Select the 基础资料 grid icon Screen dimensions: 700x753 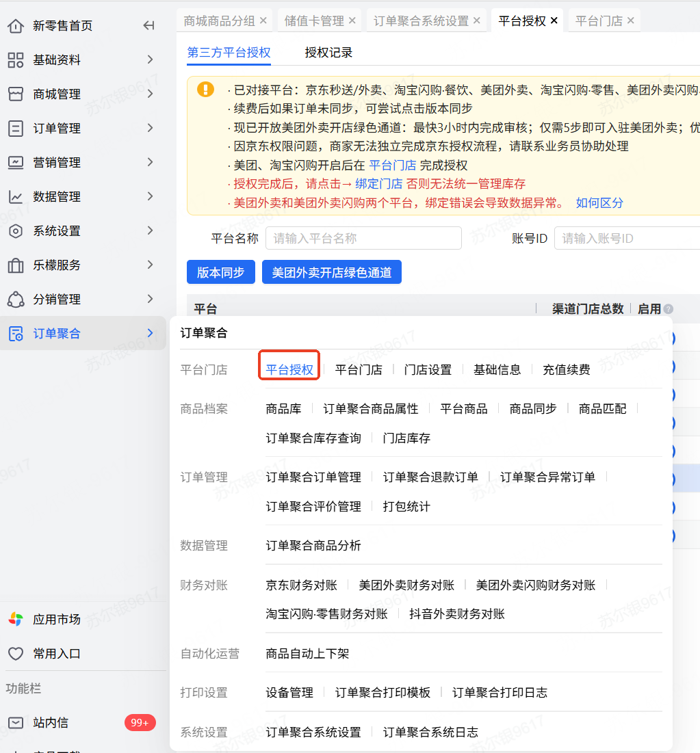click(15, 60)
